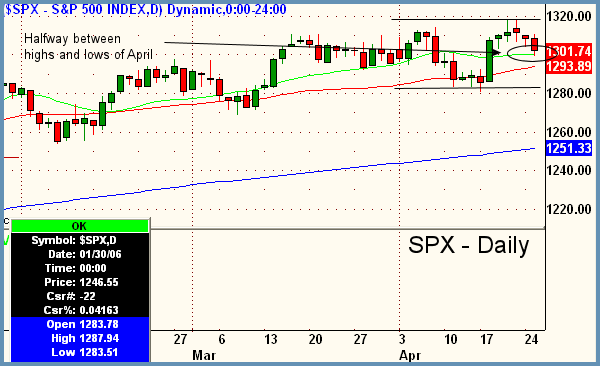Click the 1220.00 price axis label

[569, 209]
